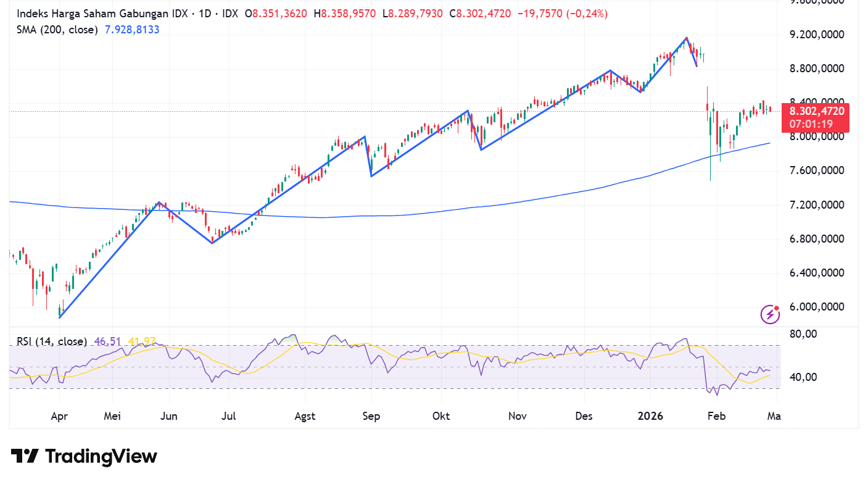Click the 2026 label on the time axis
Image resolution: width=868 pixels, height=484 pixels.
click(650, 416)
